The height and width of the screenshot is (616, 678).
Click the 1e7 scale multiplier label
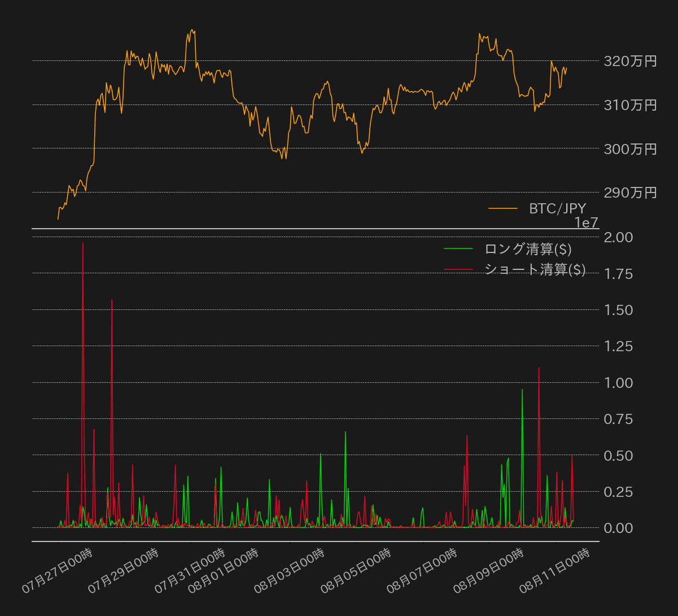(586, 223)
